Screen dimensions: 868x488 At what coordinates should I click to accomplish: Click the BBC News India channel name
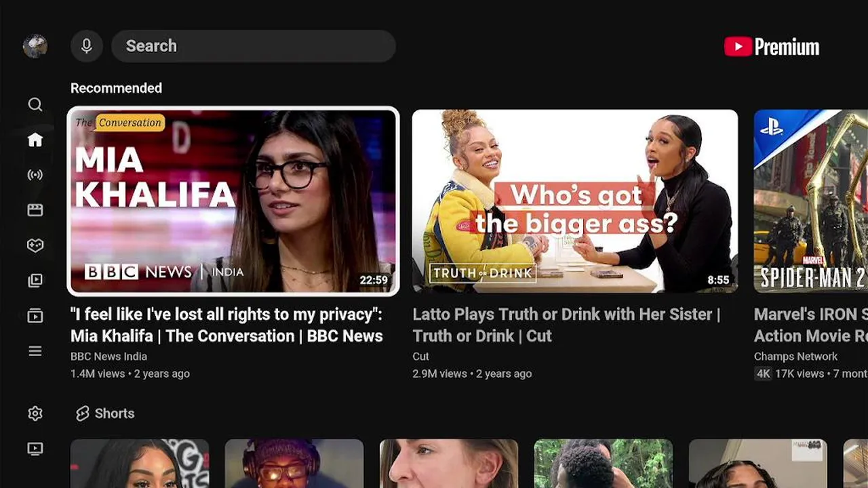108,357
